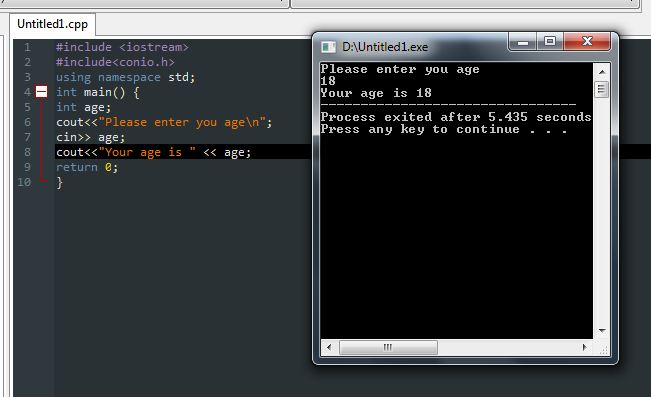Collapse the main() fold marker at line 4
This screenshot has height=397, width=651.
[42, 92]
